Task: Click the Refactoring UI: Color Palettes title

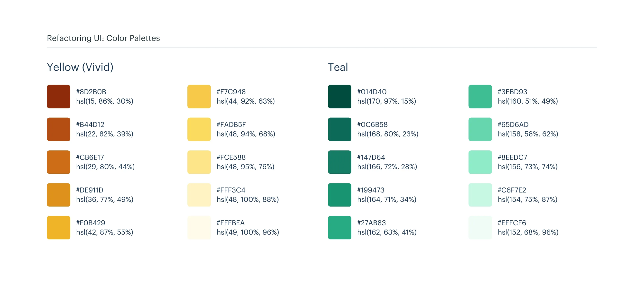Action: coord(103,38)
